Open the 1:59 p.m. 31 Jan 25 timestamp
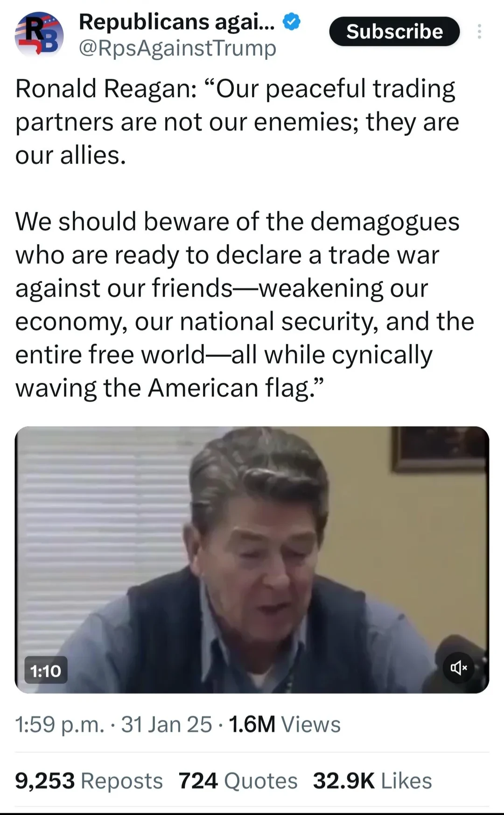Image resolution: width=504 pixels, height=815 pixels. click(x=113, y=724)
